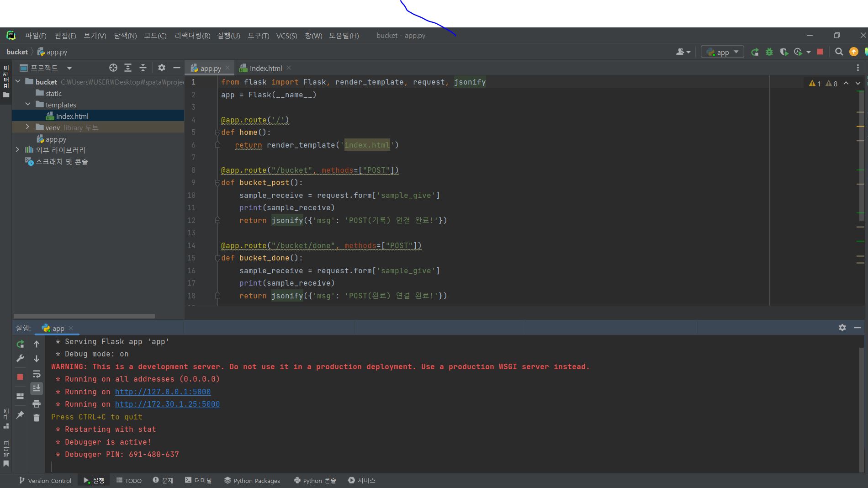This screenshot has width=868, height=488.
Task: Open editor tabs more options menu
Action: coord(858,68)
